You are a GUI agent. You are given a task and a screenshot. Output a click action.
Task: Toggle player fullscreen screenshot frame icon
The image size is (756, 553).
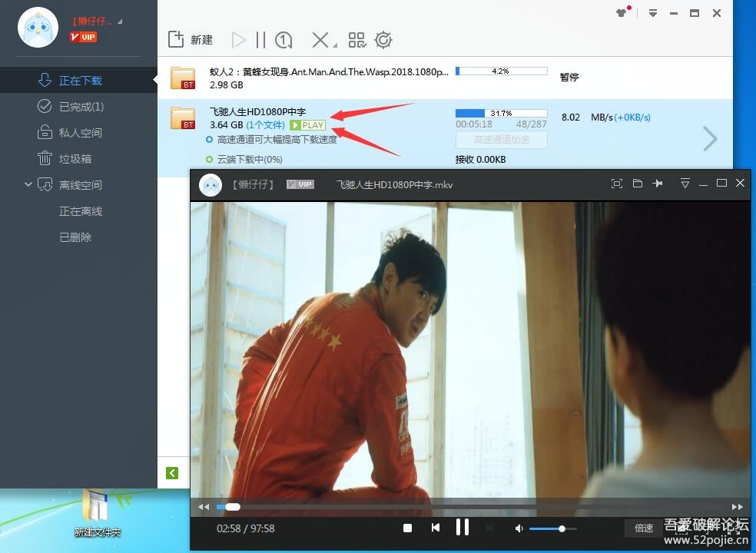617,184
